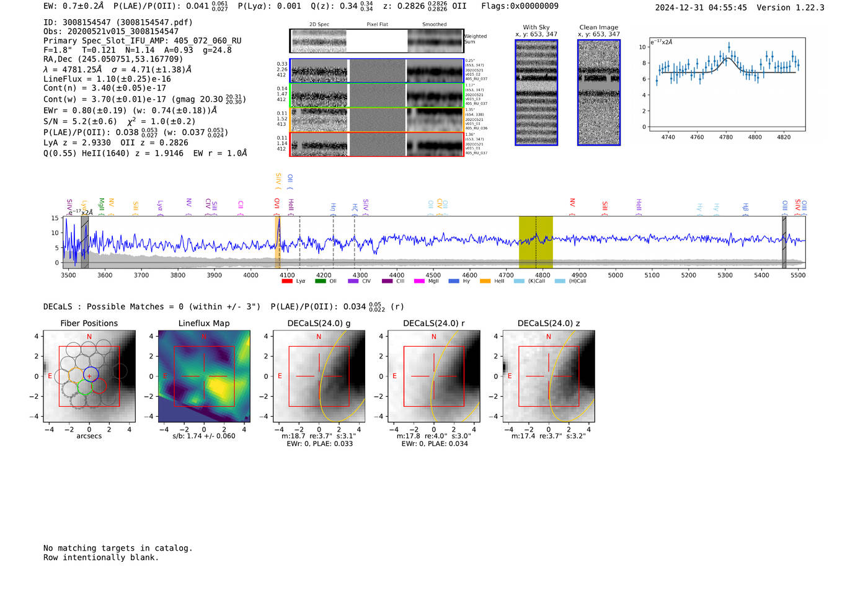Open the Fiber Positions panel
This screenshot has width=868, height=591.
coord(89,376)
